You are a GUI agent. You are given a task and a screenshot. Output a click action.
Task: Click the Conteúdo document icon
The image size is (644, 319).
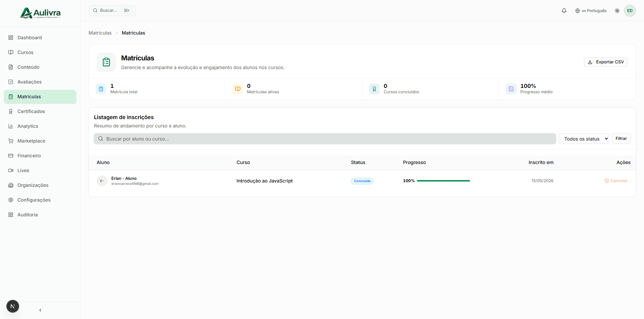coord(11,67)
